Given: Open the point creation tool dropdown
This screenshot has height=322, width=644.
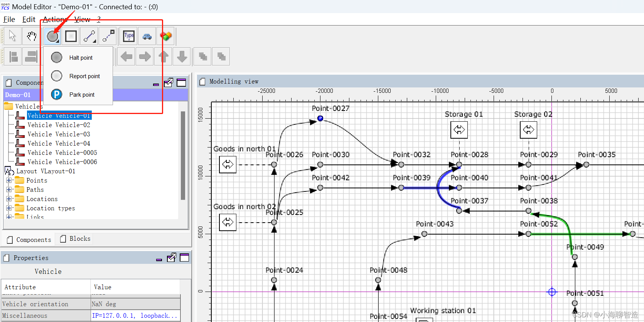Looking at the screenshot, I should click(52, 36).
